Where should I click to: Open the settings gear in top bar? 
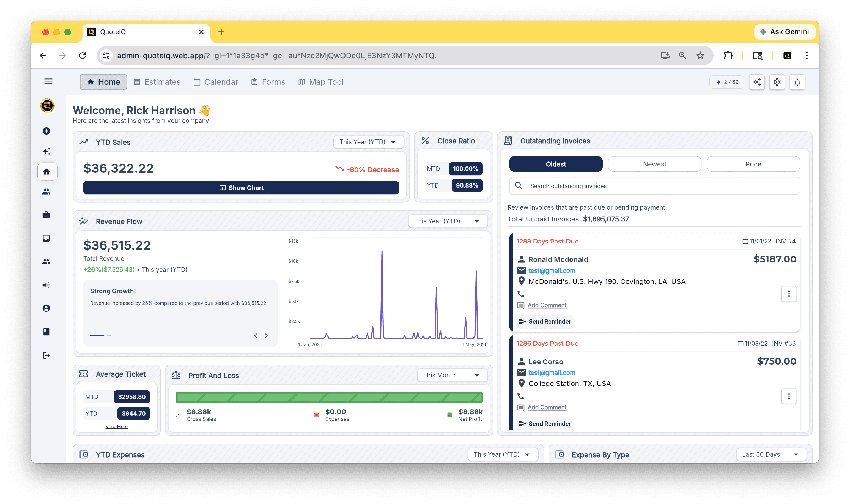[x=777, y=82]
